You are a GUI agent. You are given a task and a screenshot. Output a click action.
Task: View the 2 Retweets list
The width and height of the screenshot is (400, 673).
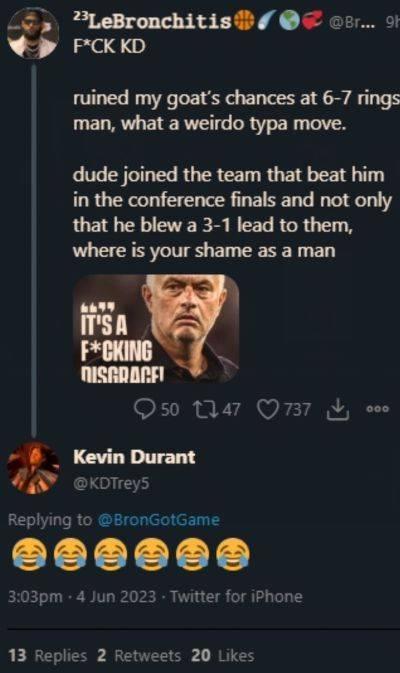139,655
